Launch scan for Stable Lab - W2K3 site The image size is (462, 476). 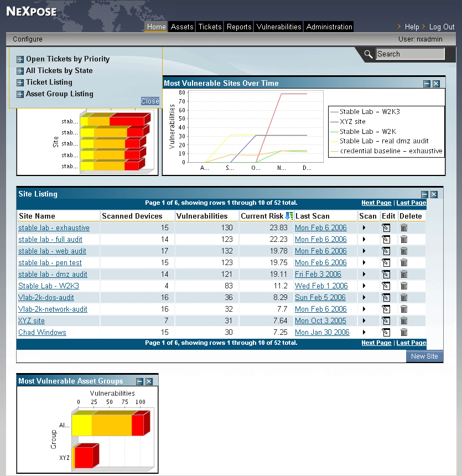[x=364, y=286]
